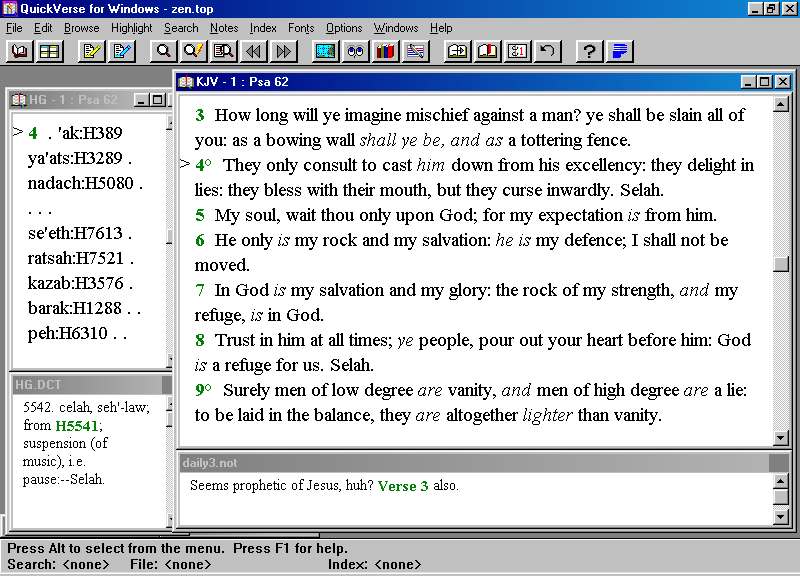Screen dimensions: 800x576
Task: Click the striped page with pen icon
Action: click(415, 51)
